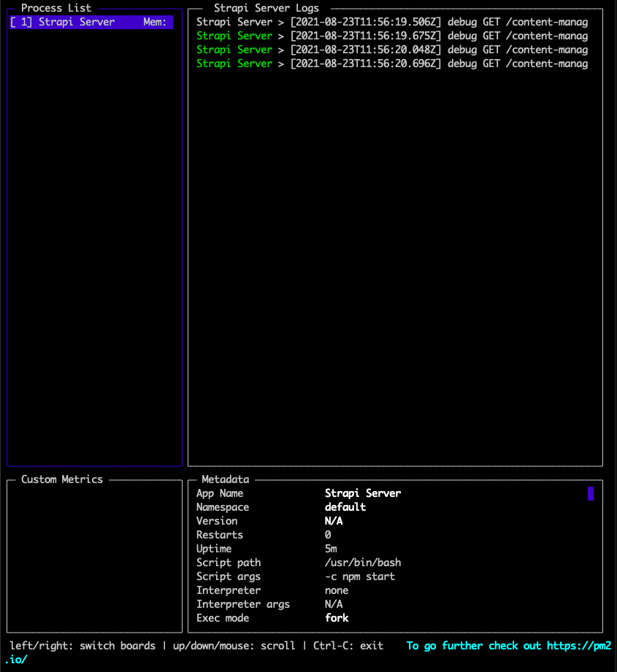This screenshot has width=617, height=672.
Task: Click the Script args value -c npm start
Action: [360, 576]
